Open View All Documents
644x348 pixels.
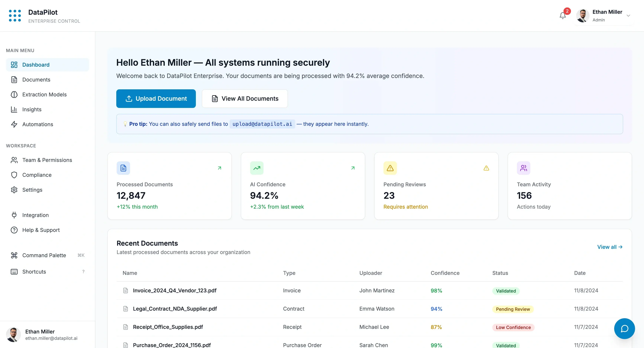click(x=244, y=98)
